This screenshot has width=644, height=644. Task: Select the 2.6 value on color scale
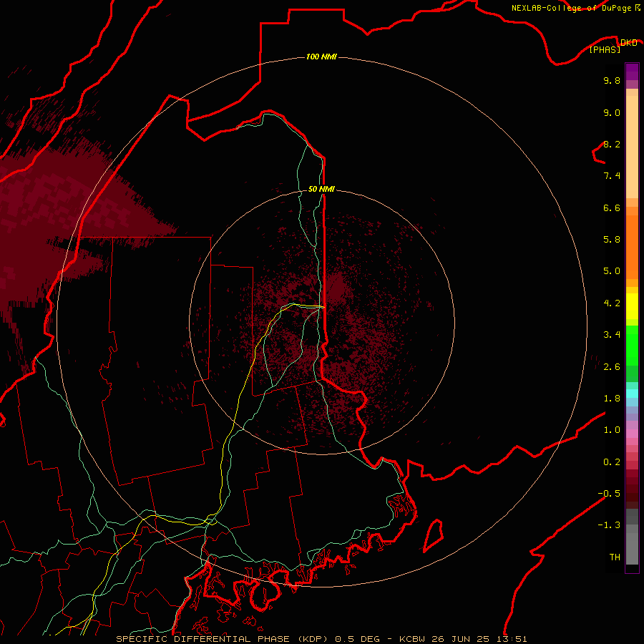(x=612, y=367)
